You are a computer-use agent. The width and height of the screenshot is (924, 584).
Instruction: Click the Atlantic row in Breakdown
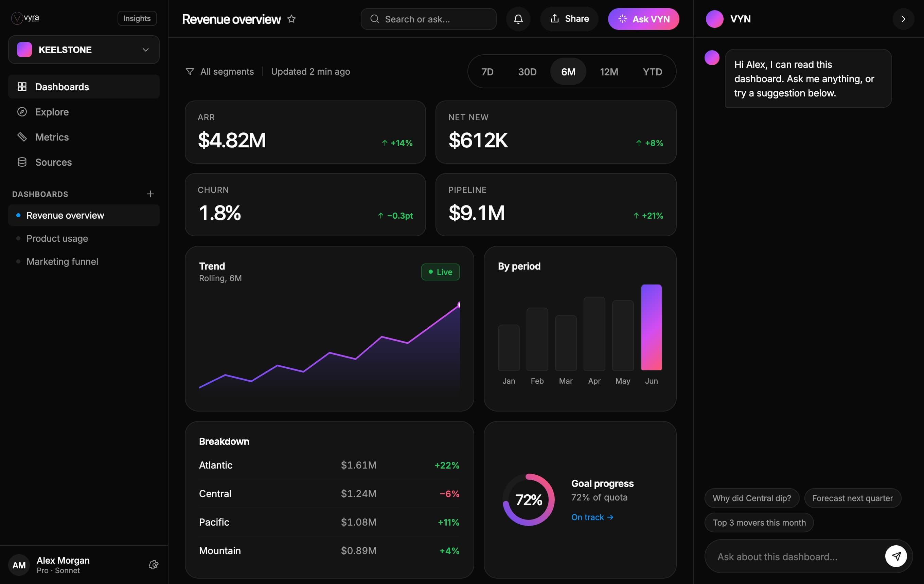[x=329, y=465]
